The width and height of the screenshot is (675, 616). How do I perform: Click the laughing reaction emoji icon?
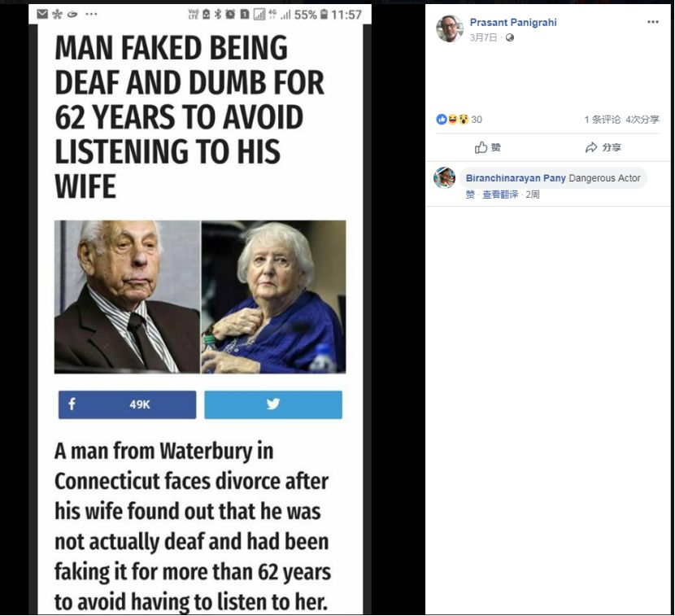pyautogui.click(x=452, y=120)
